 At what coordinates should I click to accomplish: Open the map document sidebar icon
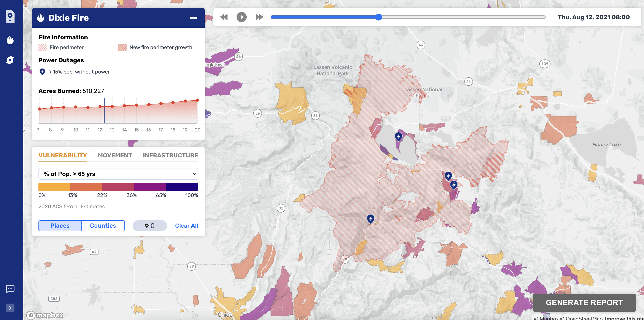(10, 17)
